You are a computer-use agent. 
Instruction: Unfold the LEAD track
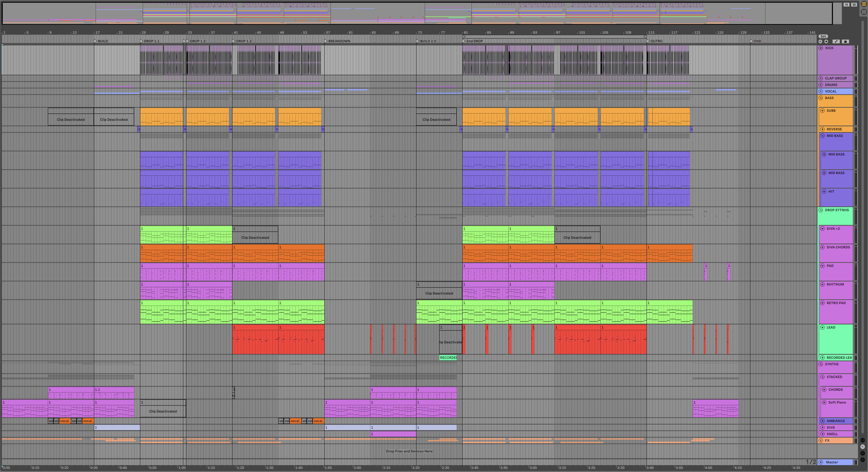[823, 328]
